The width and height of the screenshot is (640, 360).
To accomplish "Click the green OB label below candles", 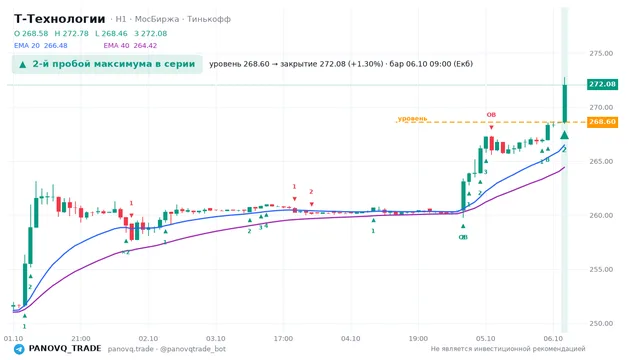I will coord(463,237).
